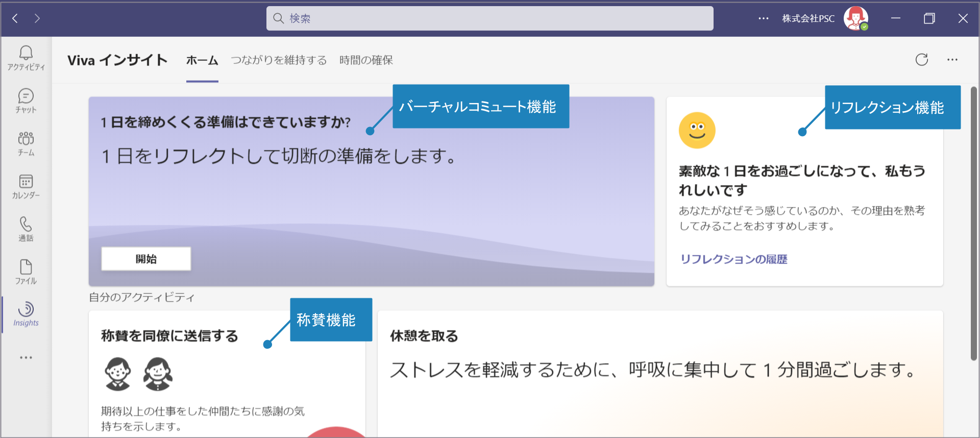Click the smiley face reflection emoji
980x438 pixels.
697,131
